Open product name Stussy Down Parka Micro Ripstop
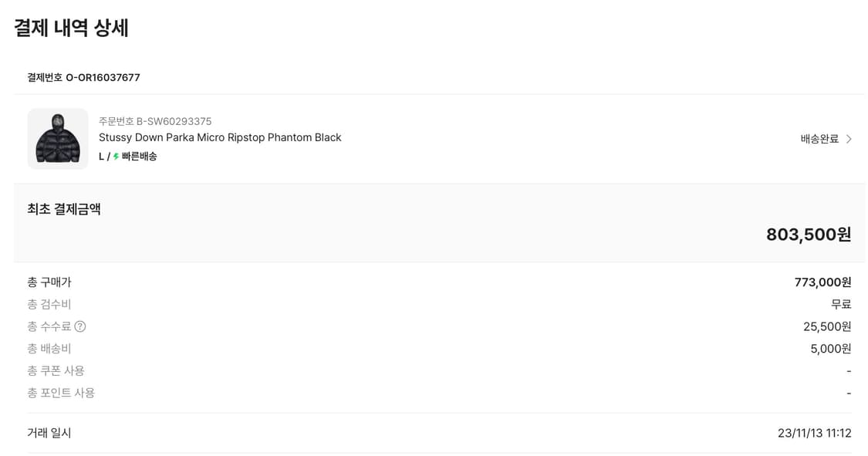 220,138
